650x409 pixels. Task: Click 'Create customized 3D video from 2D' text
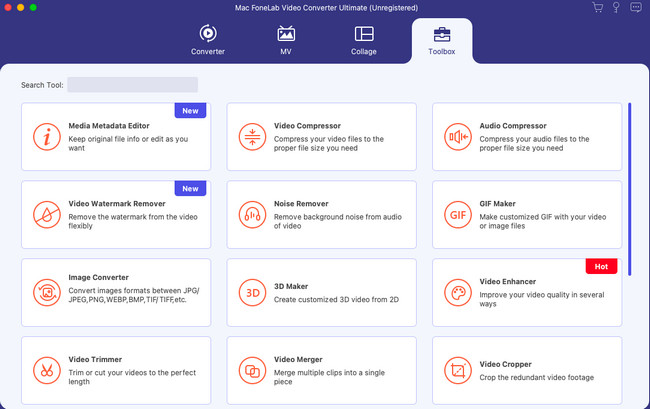pyautogui.click(x=336, y=300)
